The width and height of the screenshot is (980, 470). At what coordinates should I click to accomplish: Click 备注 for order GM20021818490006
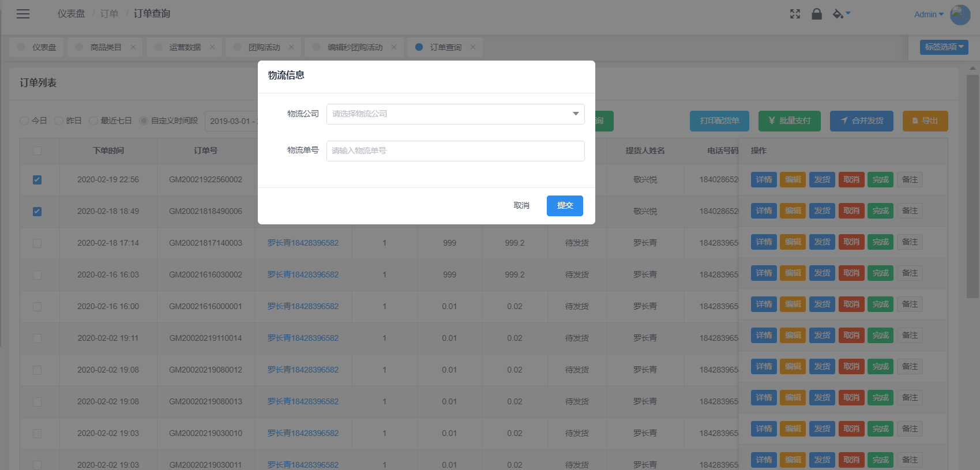click(x=910, y=210)
